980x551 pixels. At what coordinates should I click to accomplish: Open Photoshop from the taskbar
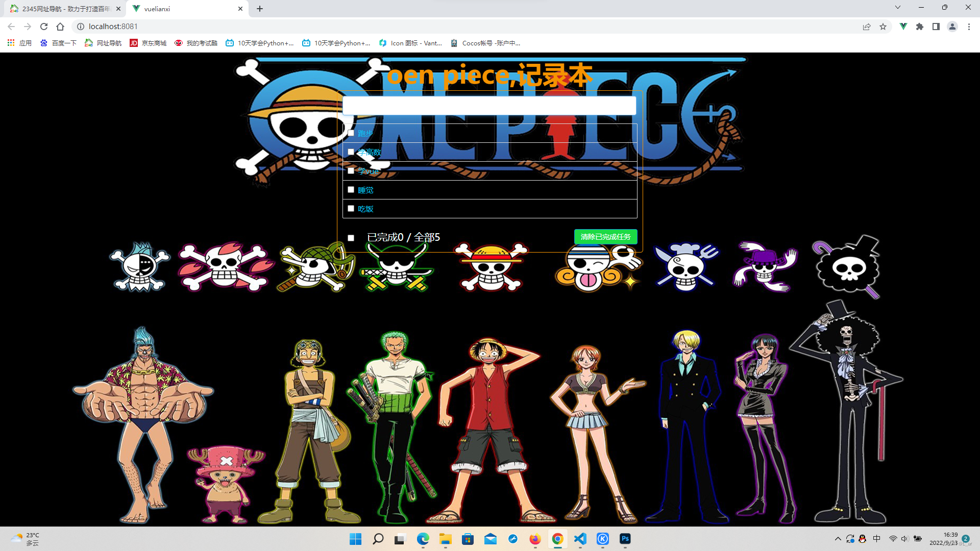coord(625,539)
